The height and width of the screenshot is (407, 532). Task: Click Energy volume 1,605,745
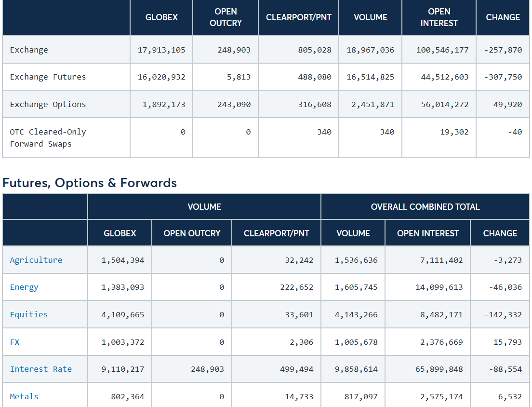(356, 287)
